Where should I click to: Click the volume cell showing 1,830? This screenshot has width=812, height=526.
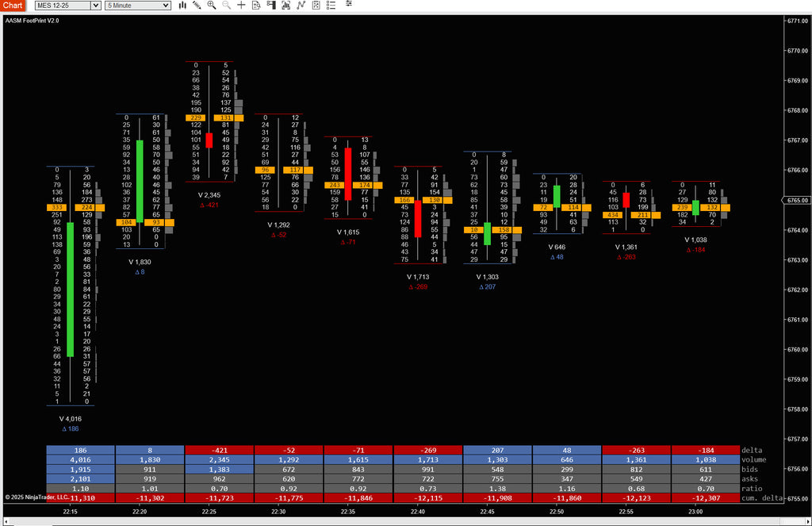[150, 459]
